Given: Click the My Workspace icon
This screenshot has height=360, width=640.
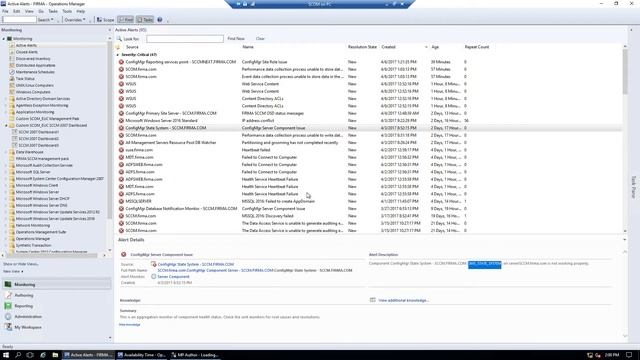Looking at the screenshot, I should (x=8, y=327).
